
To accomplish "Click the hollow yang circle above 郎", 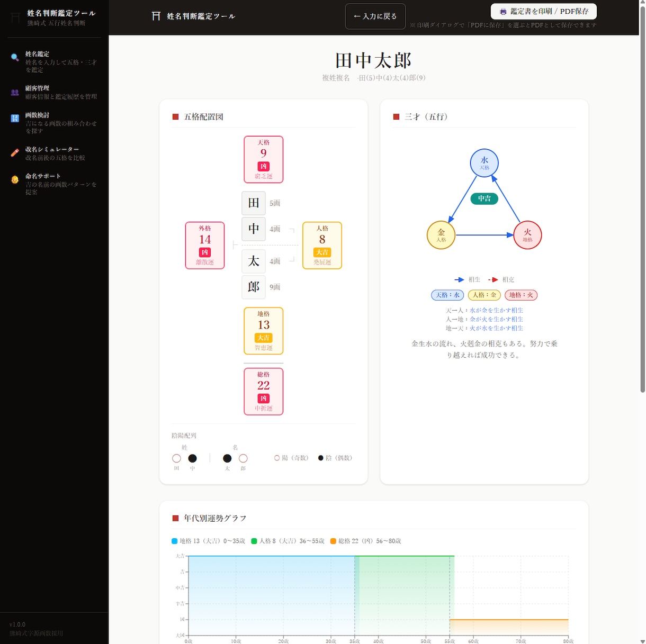I will click(x=243, y=458).
